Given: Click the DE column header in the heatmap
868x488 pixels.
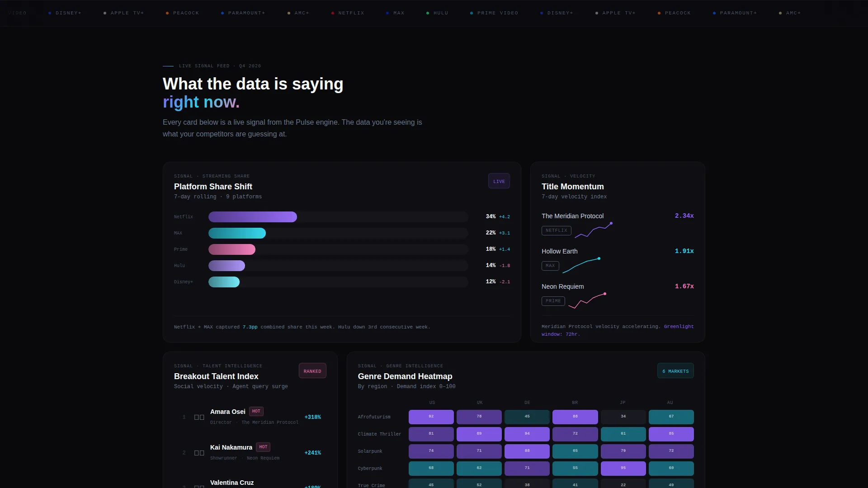Looking at the screenshot, I should coord(527,403).
